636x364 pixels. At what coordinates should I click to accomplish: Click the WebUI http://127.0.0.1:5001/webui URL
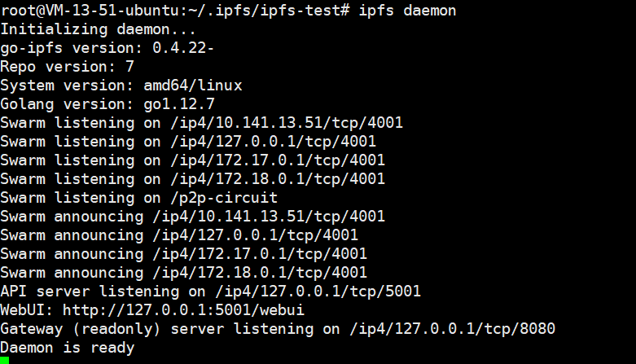coord(183,310)
